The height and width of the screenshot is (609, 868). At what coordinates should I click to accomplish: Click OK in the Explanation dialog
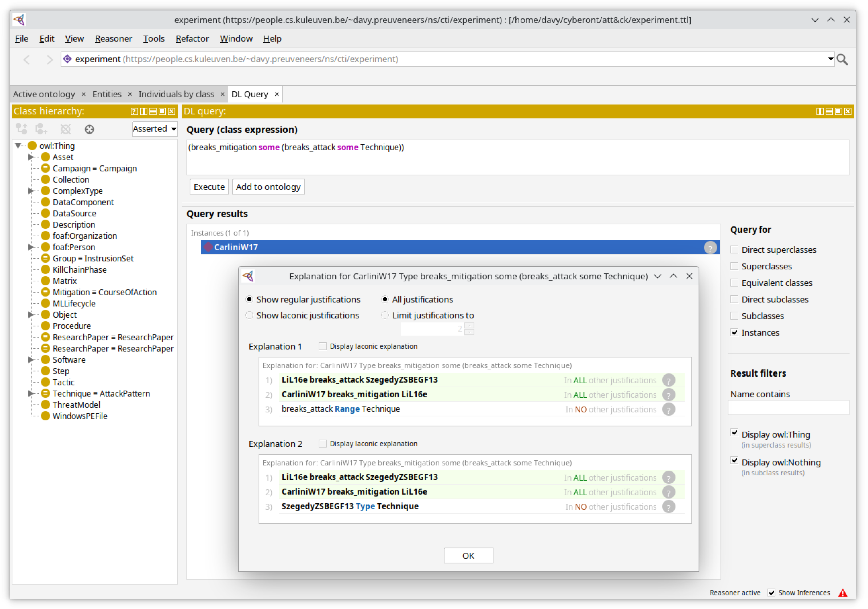pos(468,556)
